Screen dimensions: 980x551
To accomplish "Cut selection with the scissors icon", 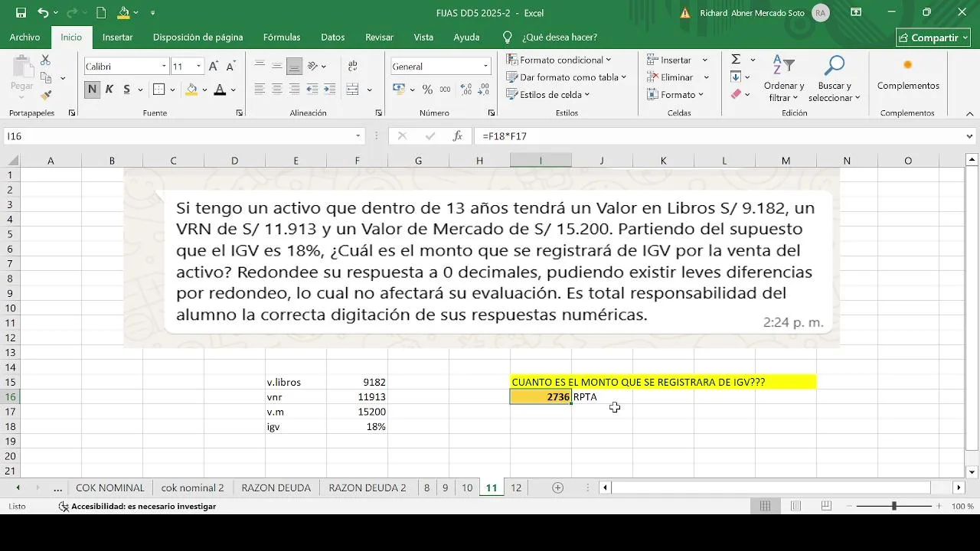I will [x=45, y=60].
